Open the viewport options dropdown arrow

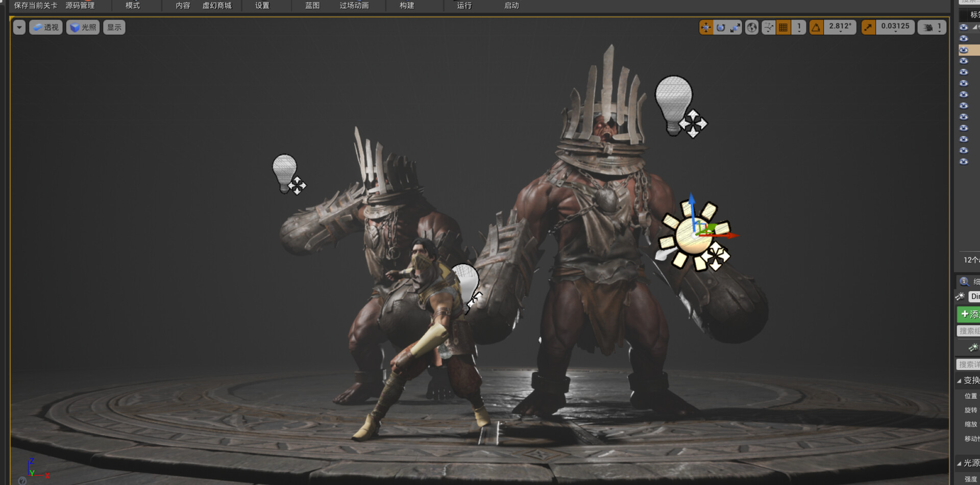(x=19, y=27)
